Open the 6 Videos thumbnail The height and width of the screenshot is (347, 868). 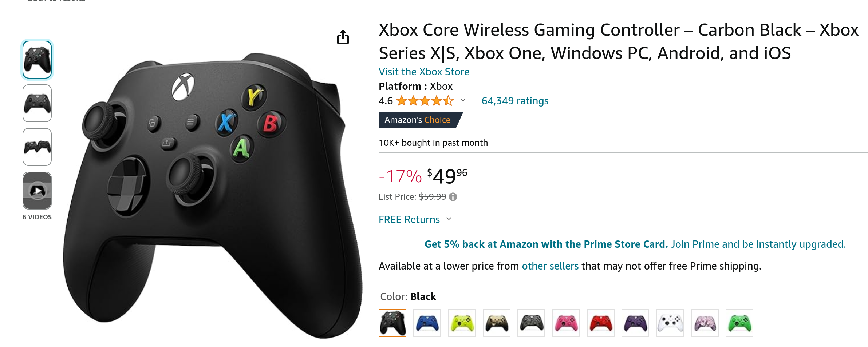point(37,191)
